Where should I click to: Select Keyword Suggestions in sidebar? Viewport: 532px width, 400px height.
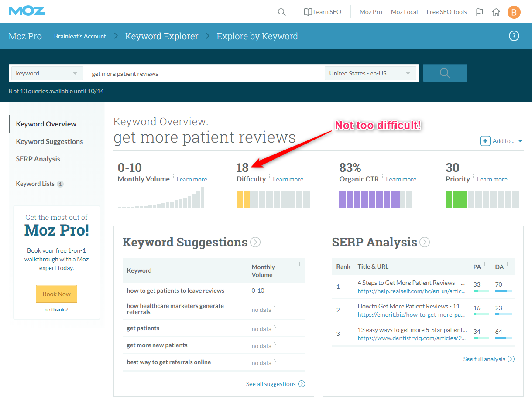(49, 141)
